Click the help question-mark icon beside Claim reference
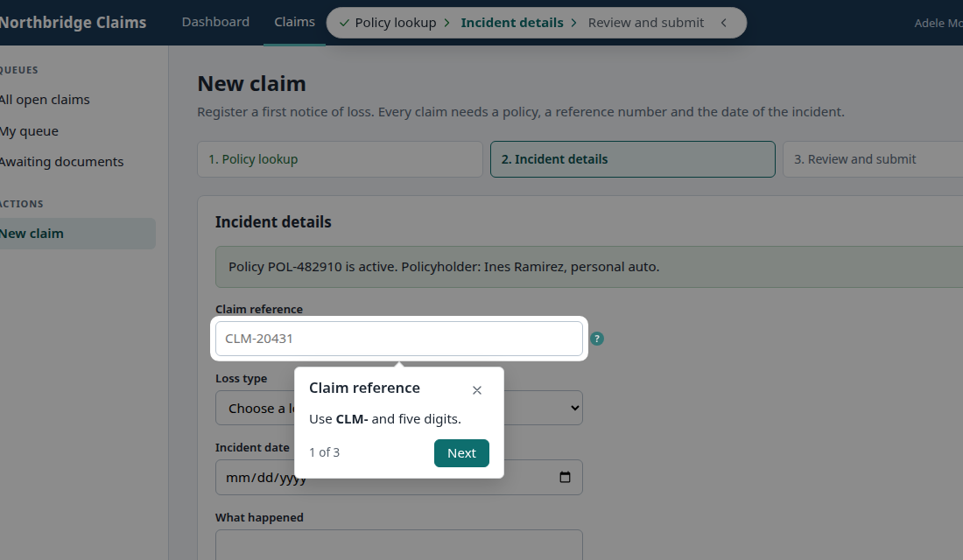The height and width of the screenshot is (560, 963). (597, 339)
